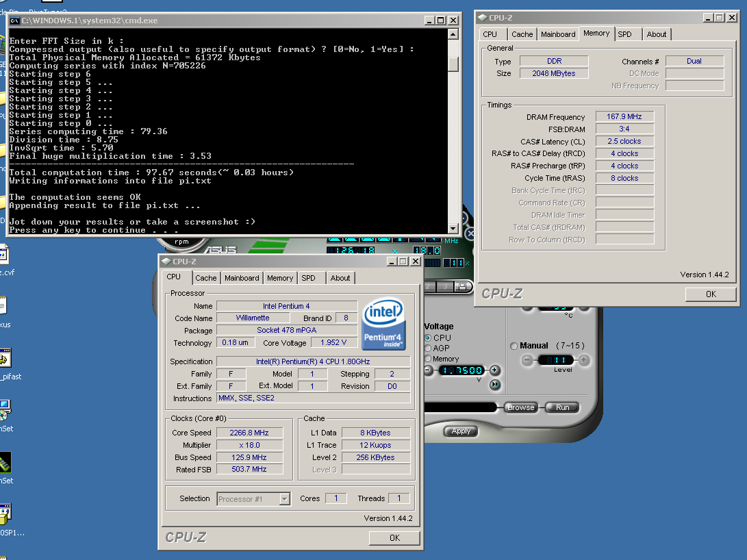Click the Apply button in ASUS tool
747x560 pixels.
tap(461, 431)
